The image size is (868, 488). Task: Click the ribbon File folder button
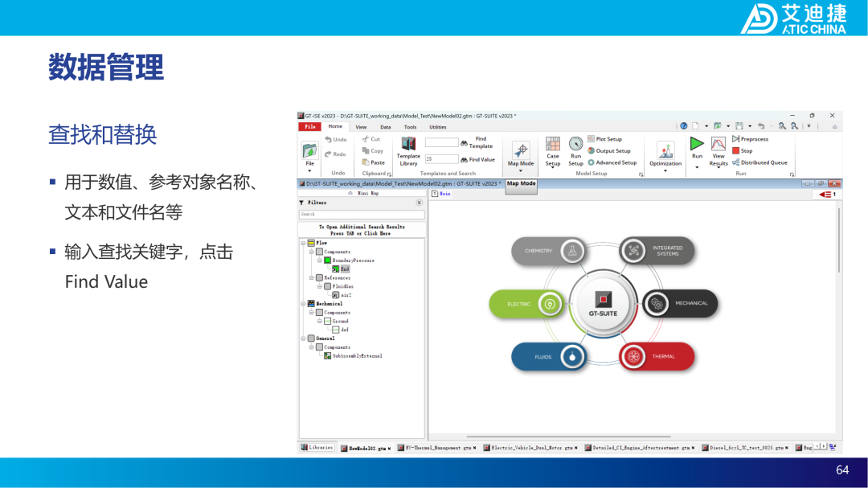tap(310, 153)
